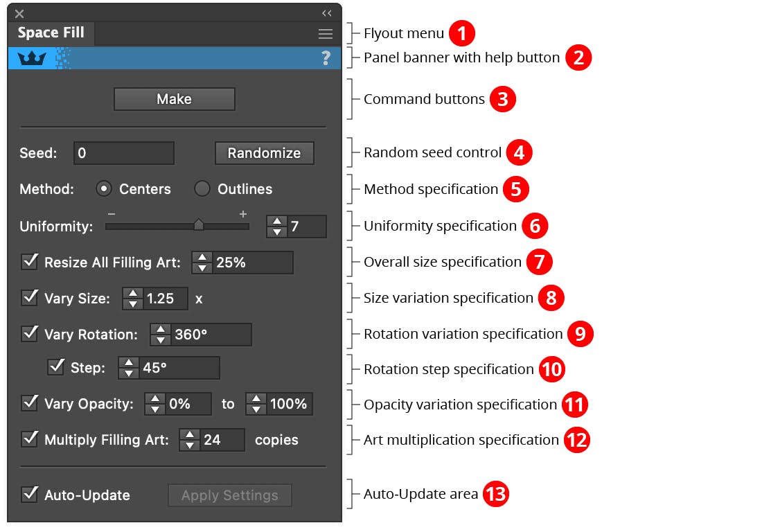762x532 pixels.
Task: Click the down stepper on Vary Rotation value
Action: [160, 339]
